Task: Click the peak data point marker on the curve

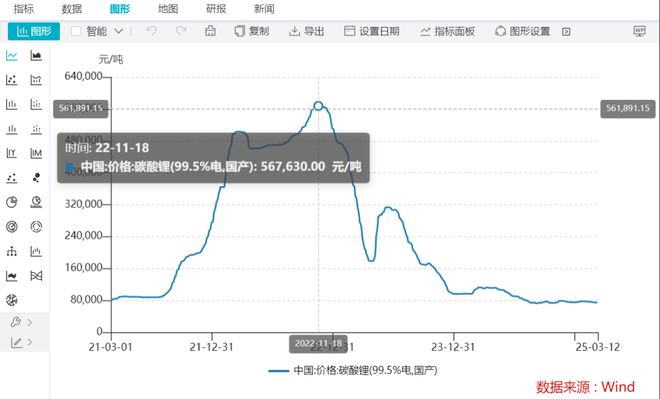Action: click(318, 106)
